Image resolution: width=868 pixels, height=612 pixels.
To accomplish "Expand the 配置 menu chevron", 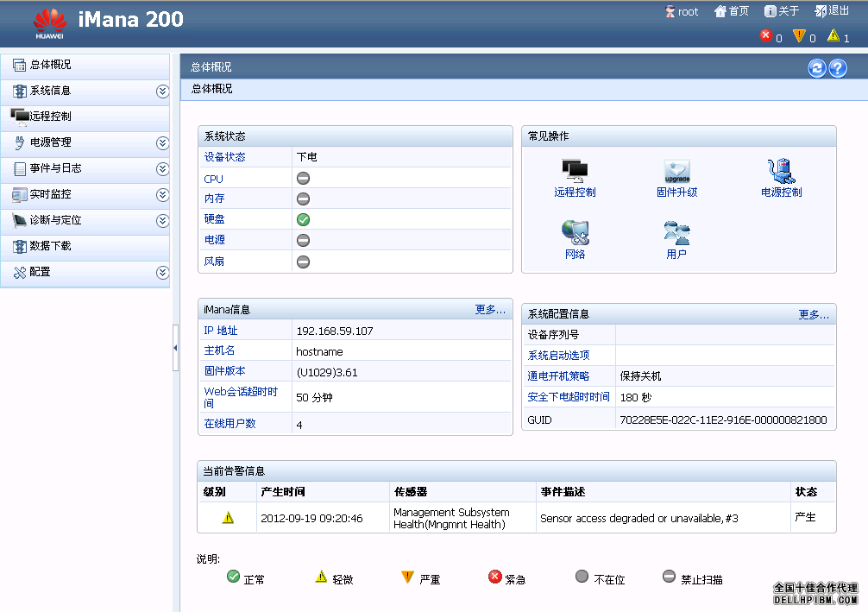I will pos(162,273).
